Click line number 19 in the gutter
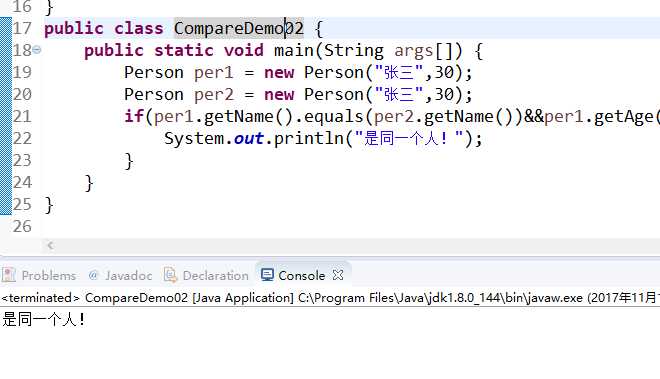 22,72
